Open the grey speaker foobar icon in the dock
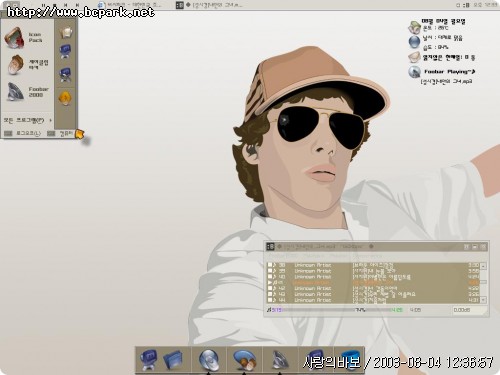This screenshot has width=500, height=375. coord(280,360)
